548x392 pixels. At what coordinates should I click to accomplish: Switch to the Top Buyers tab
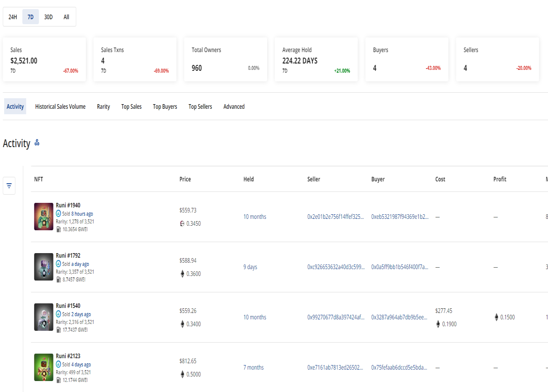[x=165, y=106]
